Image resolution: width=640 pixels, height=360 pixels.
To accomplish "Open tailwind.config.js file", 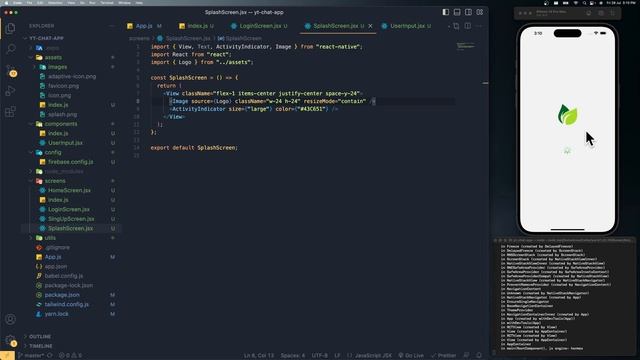I will point(67,304).
